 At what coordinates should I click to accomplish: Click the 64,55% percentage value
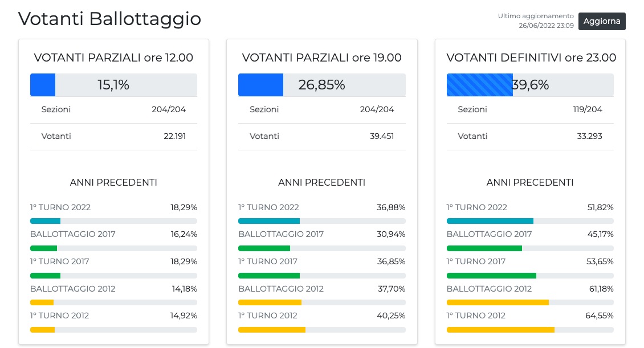coord(601,316)
